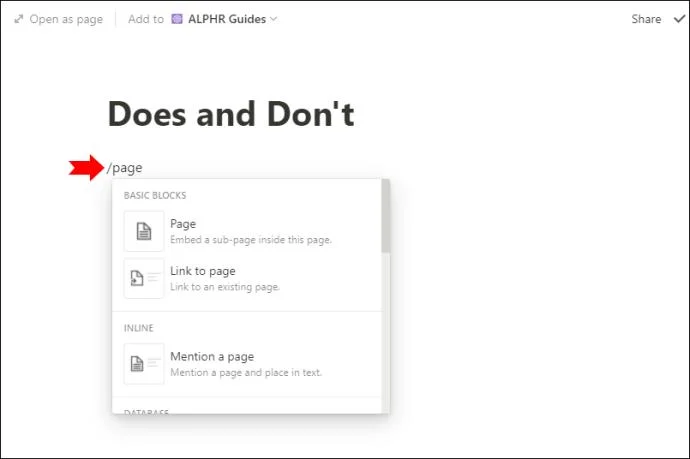Open the Share menu
The height and width of the screenshot is (459, 690).
pos(646,19)
